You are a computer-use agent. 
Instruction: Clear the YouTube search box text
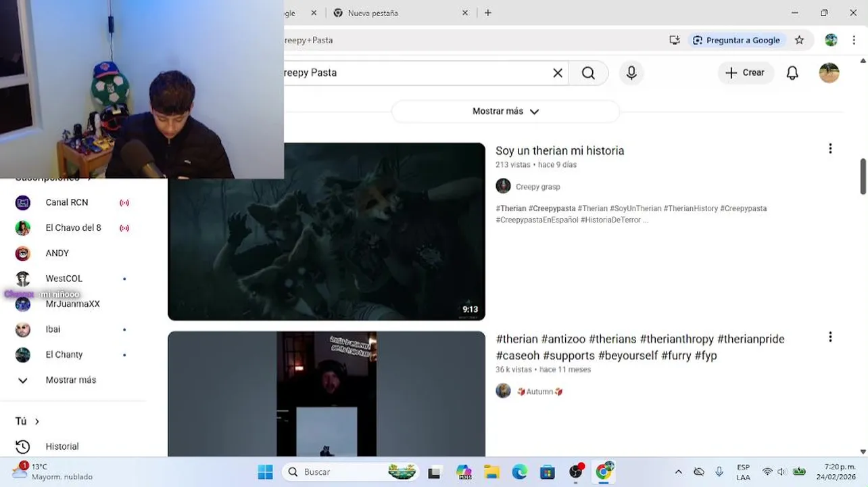(558, 73)
